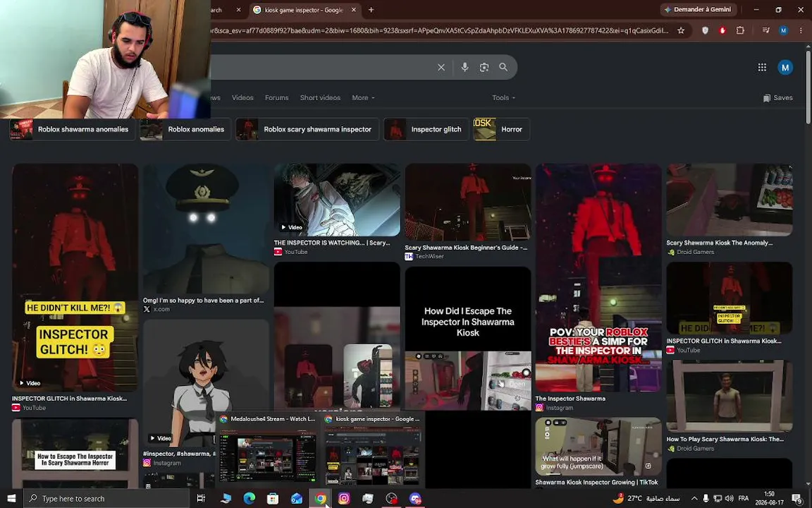
Task: Open Microsoft Store from taskbar
Action: click(272, 499)
